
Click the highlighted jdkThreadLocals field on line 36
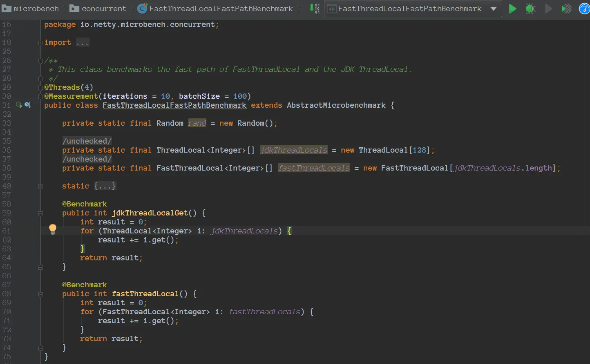294,150
